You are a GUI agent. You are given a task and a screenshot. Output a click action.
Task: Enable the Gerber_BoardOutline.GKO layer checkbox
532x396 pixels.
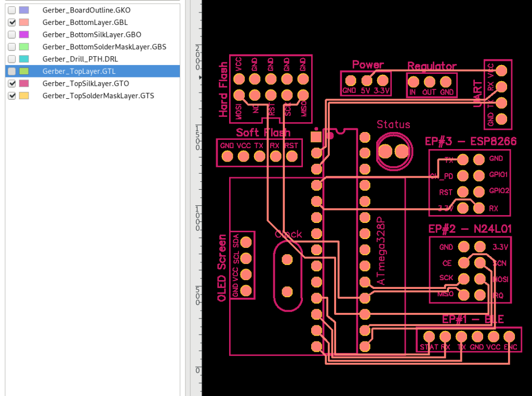point(12,10)
